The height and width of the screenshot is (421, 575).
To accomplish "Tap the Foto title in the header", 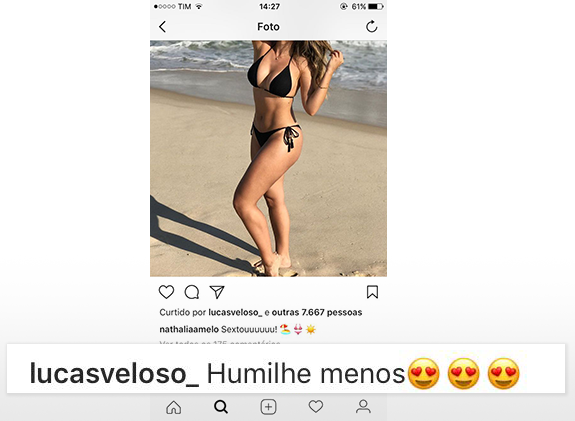I will coord(268,27).
